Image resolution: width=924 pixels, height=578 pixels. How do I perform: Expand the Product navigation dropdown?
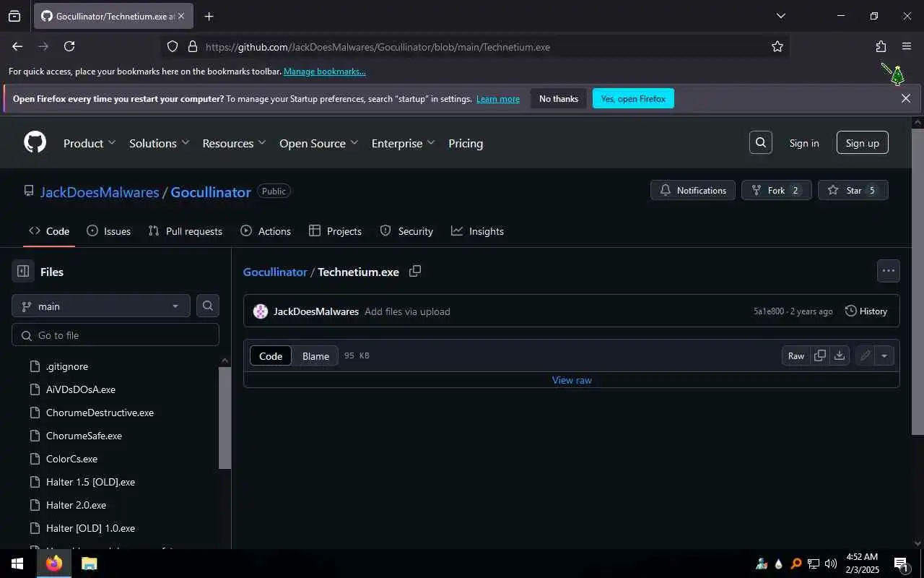coord(90,143)
